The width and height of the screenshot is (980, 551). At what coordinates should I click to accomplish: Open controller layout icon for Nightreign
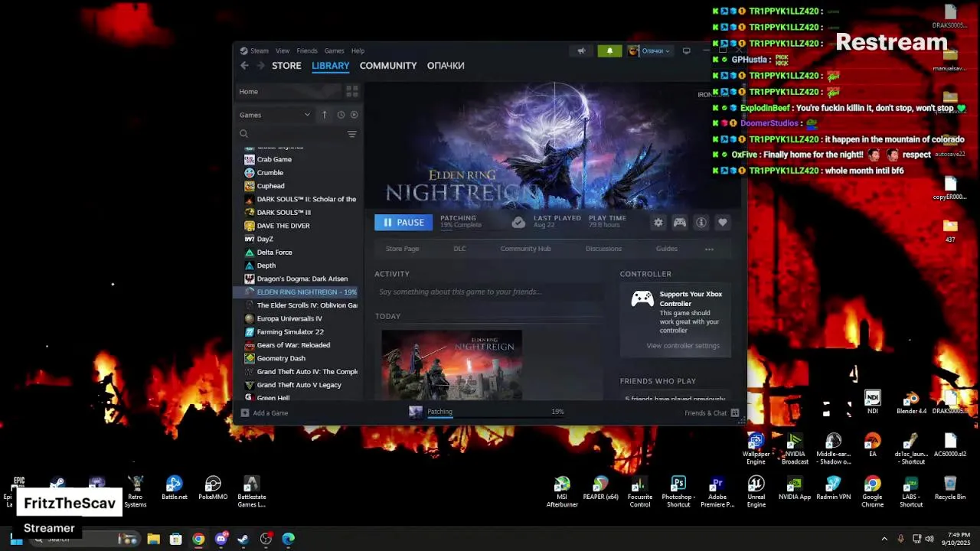tap(679, 223)
